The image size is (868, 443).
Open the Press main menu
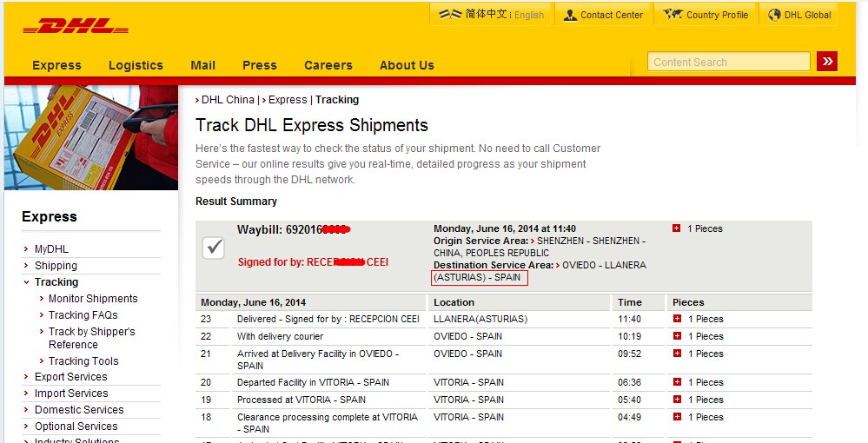click(x=260, y=65)
